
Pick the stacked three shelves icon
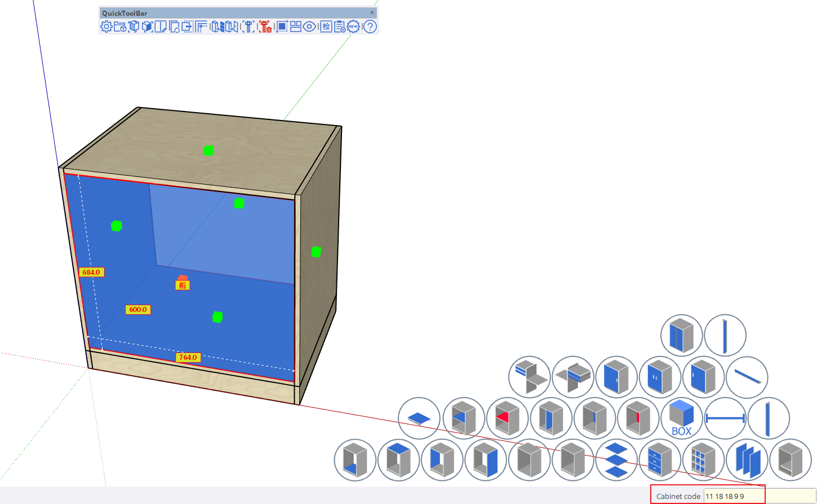pos(616,460)
